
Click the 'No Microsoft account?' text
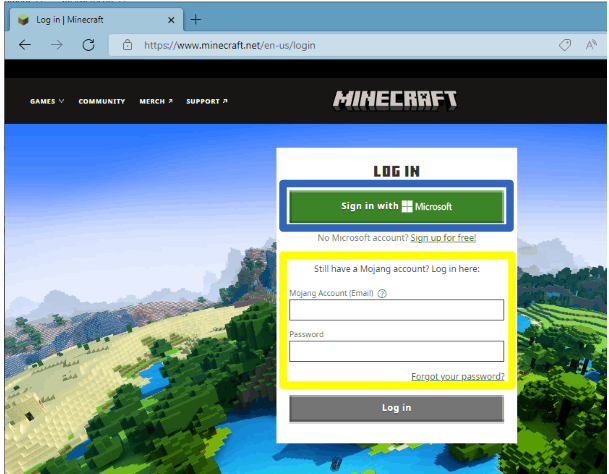click(x=363, y=238)
